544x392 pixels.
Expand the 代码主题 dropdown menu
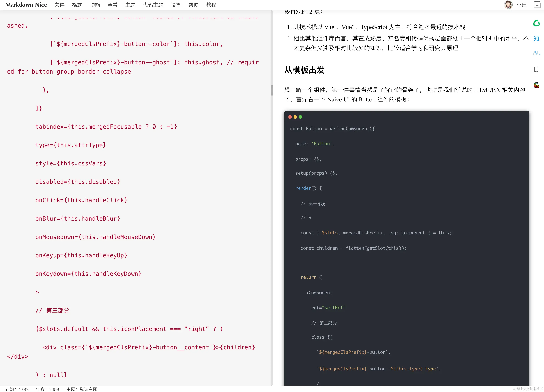(x=153, y=5)
